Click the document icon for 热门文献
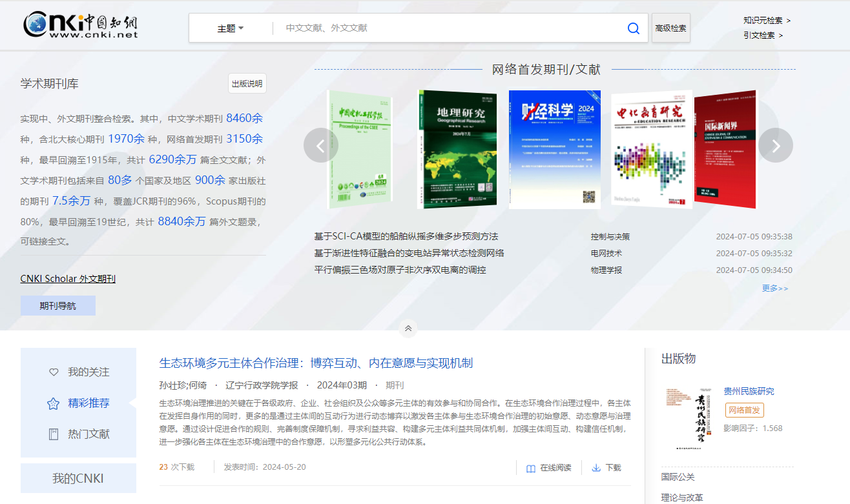 (54, 434)
